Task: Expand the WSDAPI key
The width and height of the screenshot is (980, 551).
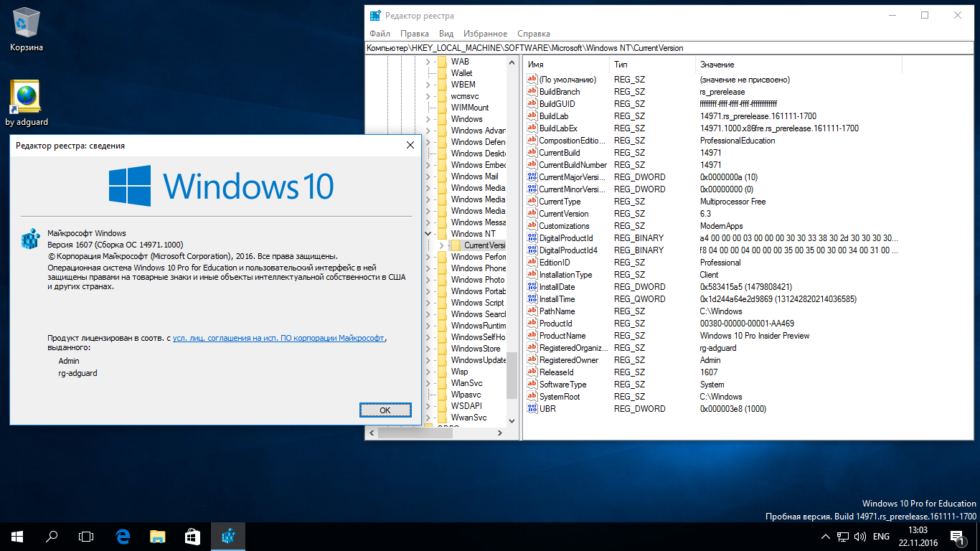Action: (428, 406)
